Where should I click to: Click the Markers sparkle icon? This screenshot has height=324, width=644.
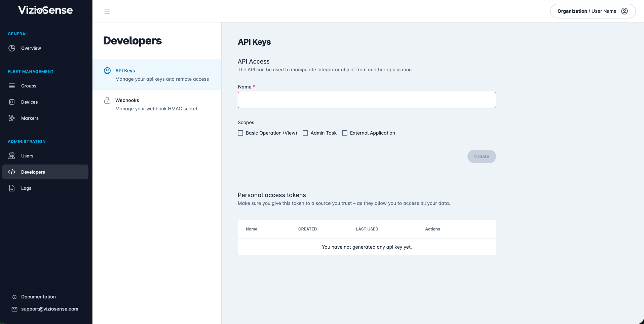(12, 118)
